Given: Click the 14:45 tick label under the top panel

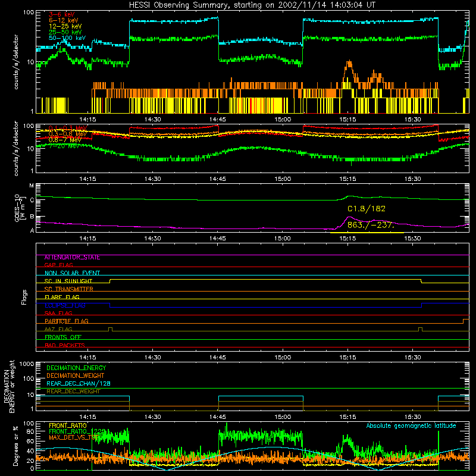Looking at the screenshot, I should tap(217, 120).
